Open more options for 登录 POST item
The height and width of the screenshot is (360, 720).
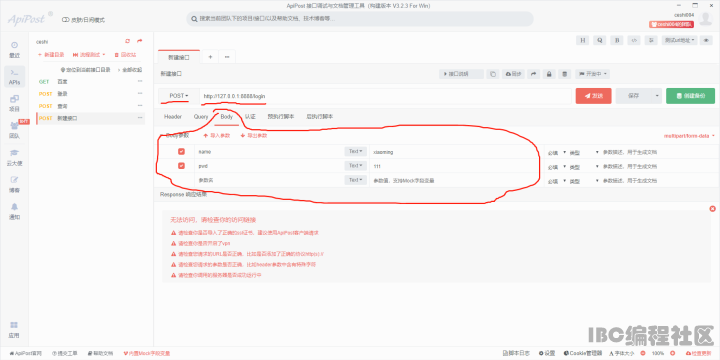point(140,94)
